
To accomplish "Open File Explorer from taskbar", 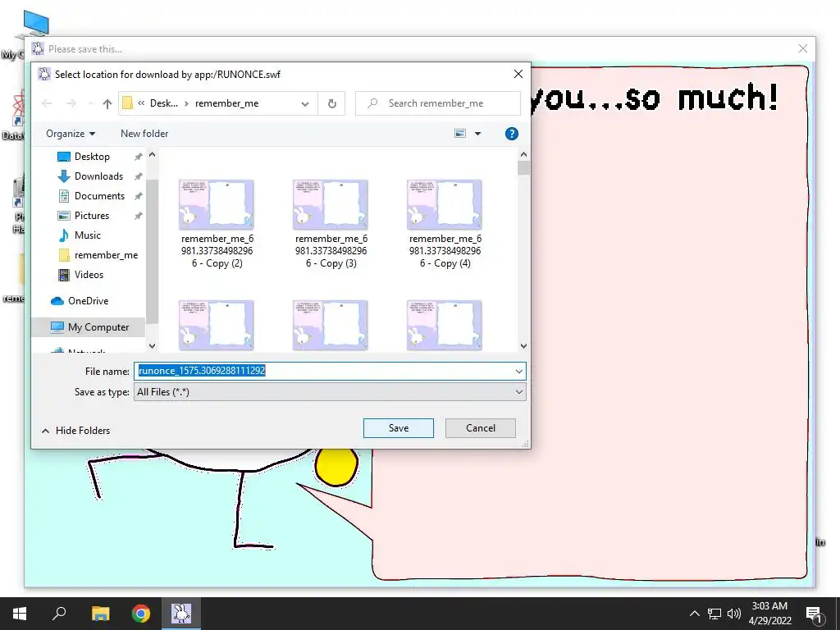I will [100, 614].
